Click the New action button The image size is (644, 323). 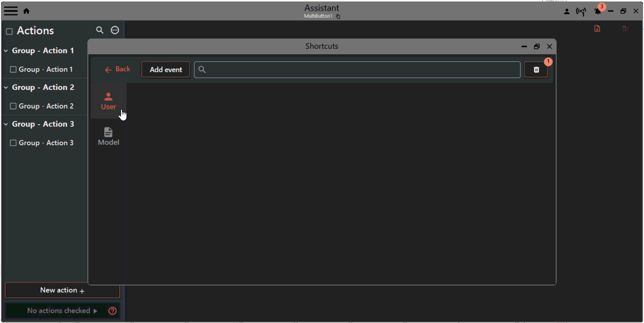(62, 290)
